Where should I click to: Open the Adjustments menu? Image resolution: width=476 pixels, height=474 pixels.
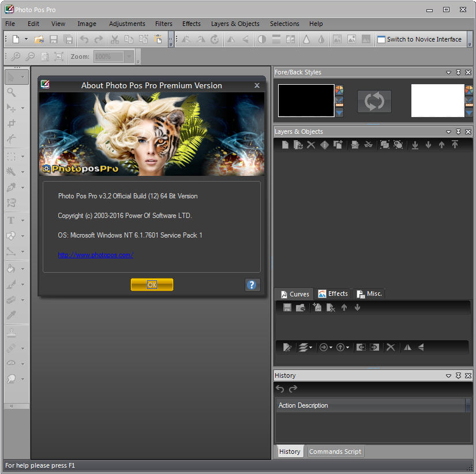pos(127,24)
